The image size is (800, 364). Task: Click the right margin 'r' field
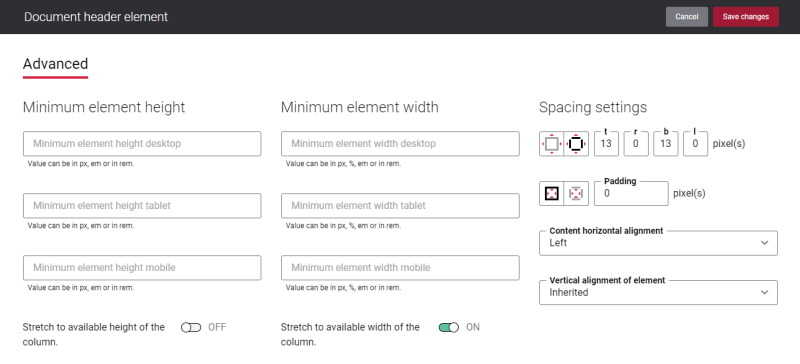636,144
